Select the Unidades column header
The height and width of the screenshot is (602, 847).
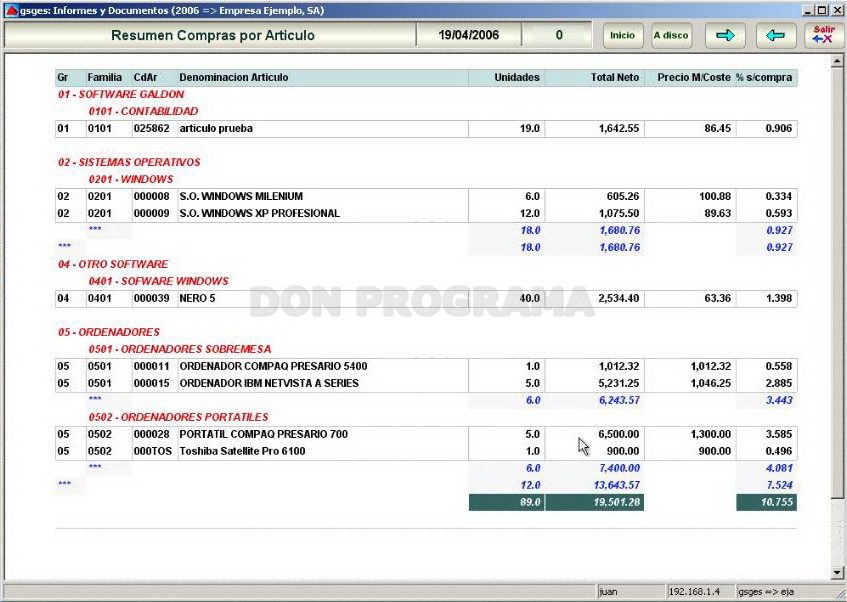(x=516, y=78)
